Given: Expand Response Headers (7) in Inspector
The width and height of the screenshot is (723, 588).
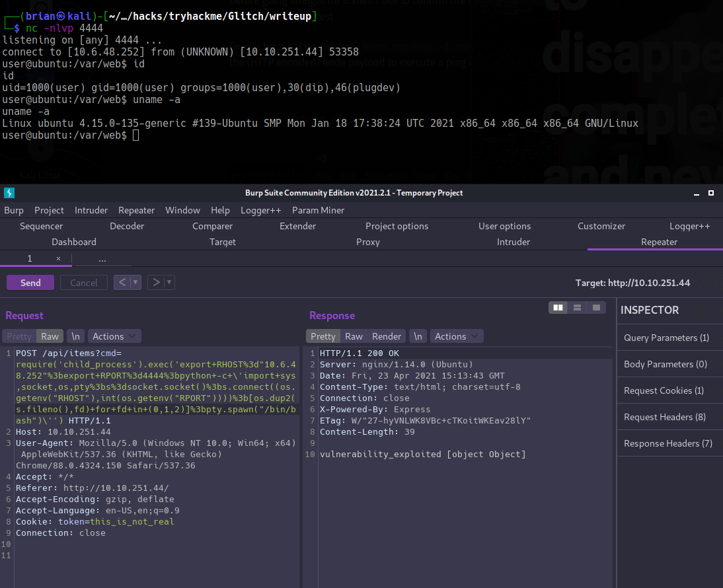Looking at the screenshot, I should point(669,443).
